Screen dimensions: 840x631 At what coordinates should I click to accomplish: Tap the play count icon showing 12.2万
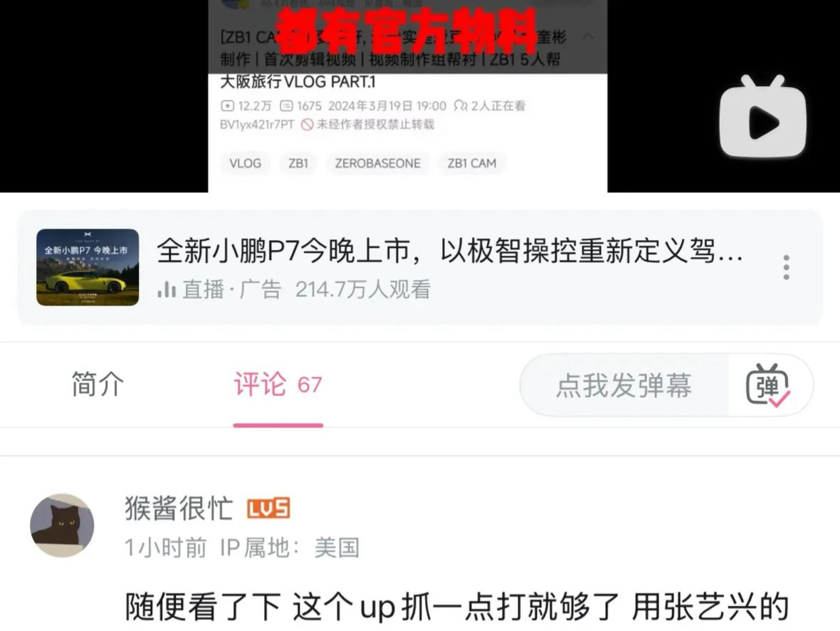tap(227, 106)
